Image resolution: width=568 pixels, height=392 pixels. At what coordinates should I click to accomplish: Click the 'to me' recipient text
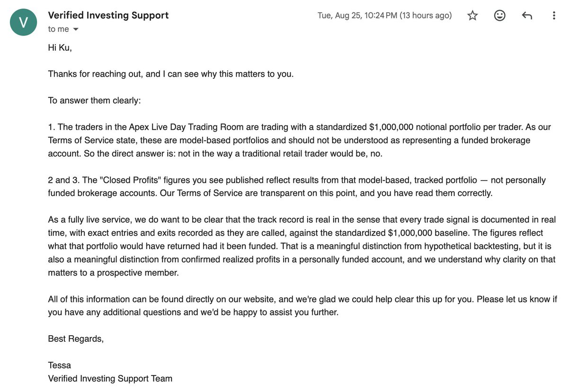pos(58,29)
